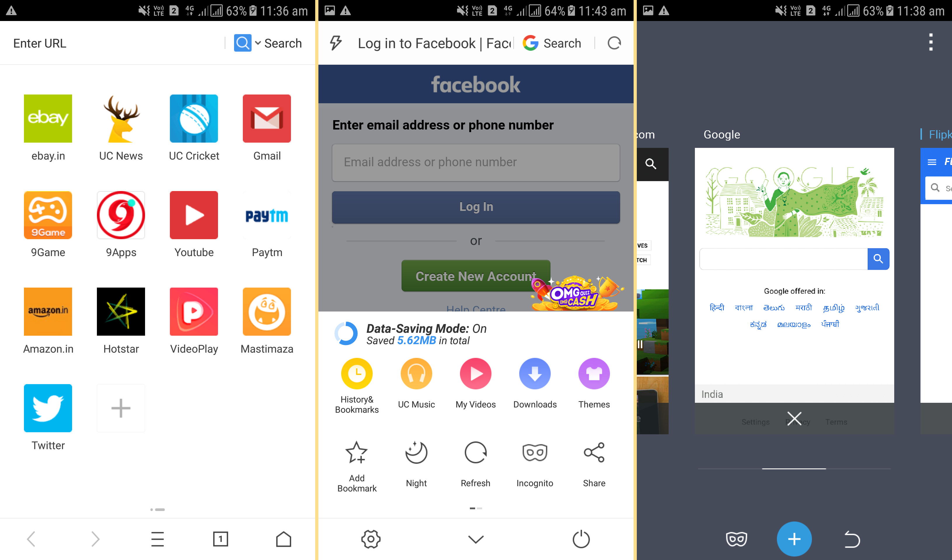
Task: Click the Facebook Log In button
Action: (x=476, y=206)
